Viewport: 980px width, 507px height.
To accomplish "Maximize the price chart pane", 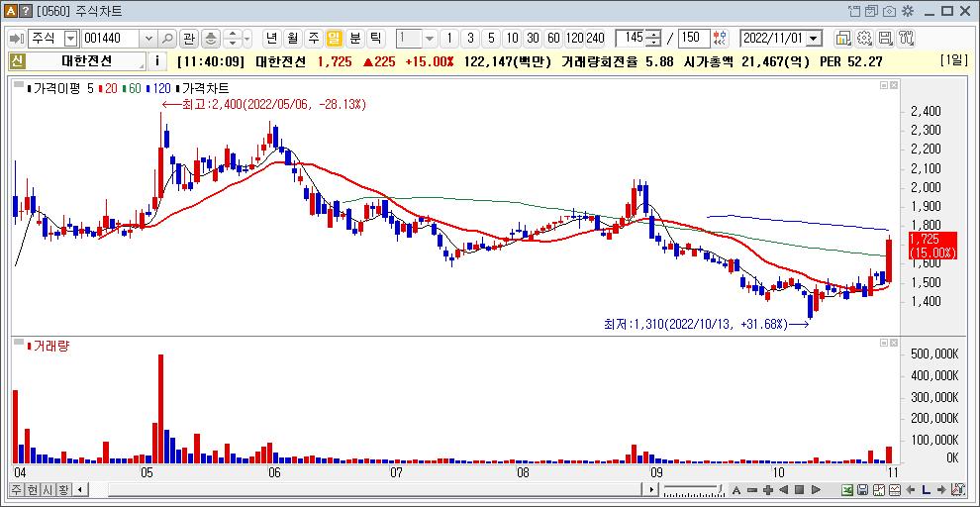I will pos(884,85).
